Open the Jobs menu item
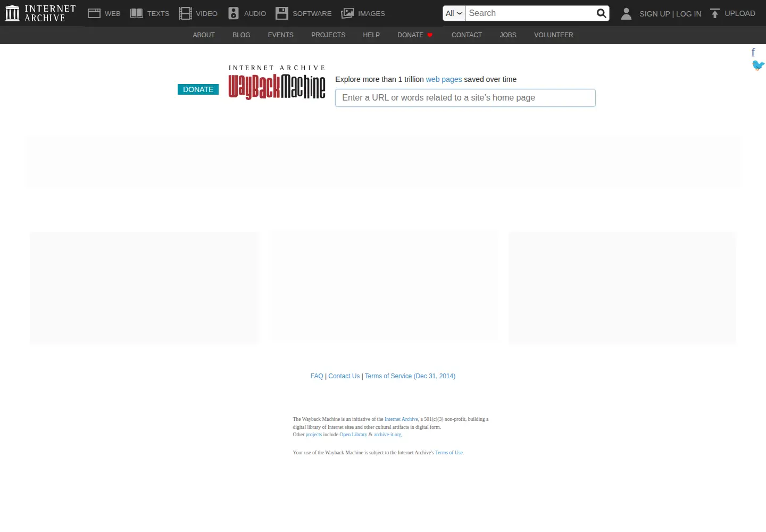The image size is (766, 532). 508,35
